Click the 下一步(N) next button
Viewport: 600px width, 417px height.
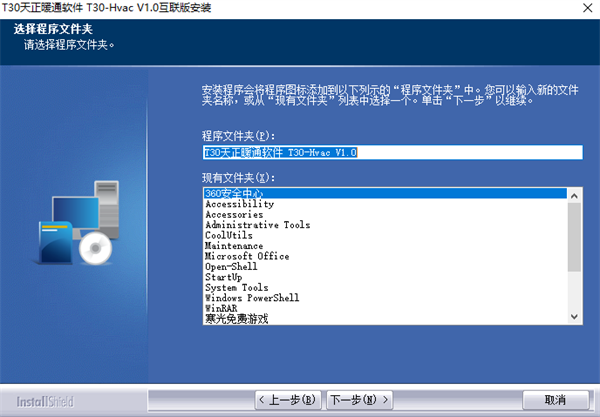[359, 400]
